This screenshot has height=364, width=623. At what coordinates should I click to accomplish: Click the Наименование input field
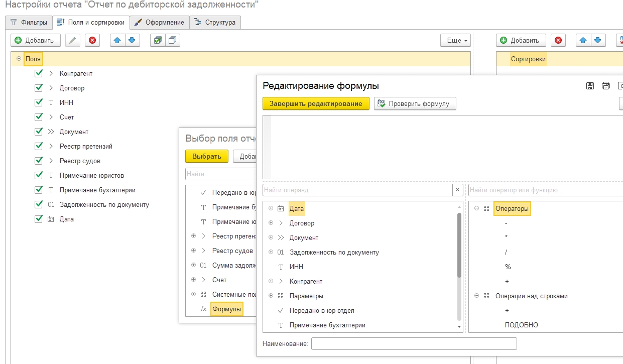click(x=414, y=343)
